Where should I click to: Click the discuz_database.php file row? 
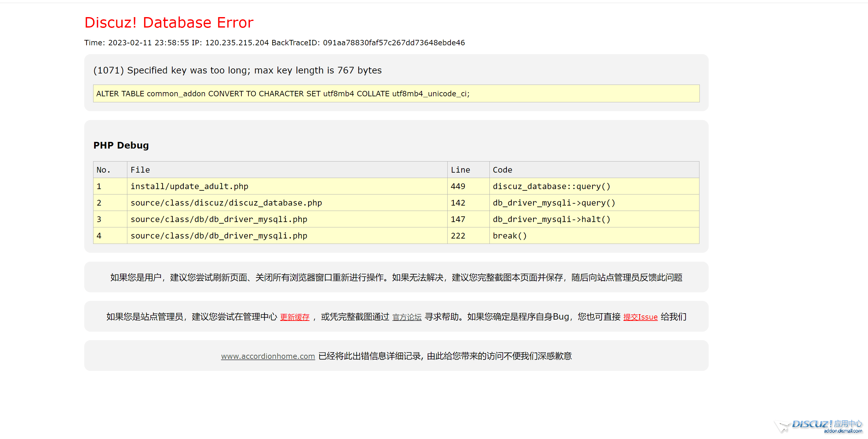(x=226, y=203)
